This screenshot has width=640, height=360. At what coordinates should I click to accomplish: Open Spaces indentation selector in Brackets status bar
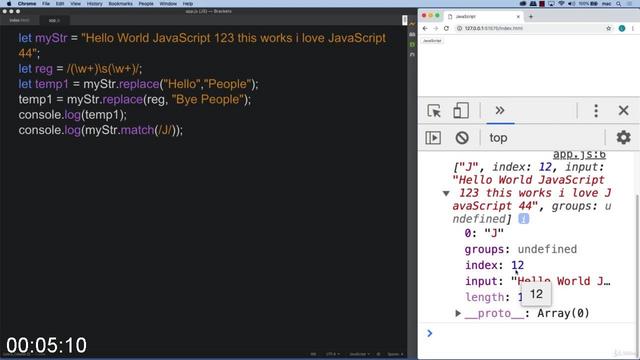click(395, 354)
